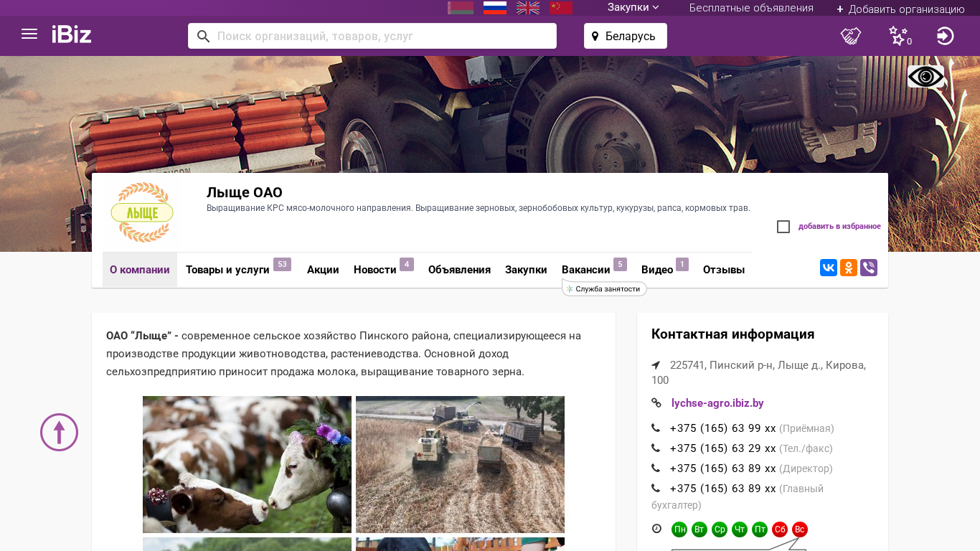This screenshot has width=980, height=551.
Task: Reveal the Тел./факс phone number
Action: pyautogui.click(x=723, y=448)
